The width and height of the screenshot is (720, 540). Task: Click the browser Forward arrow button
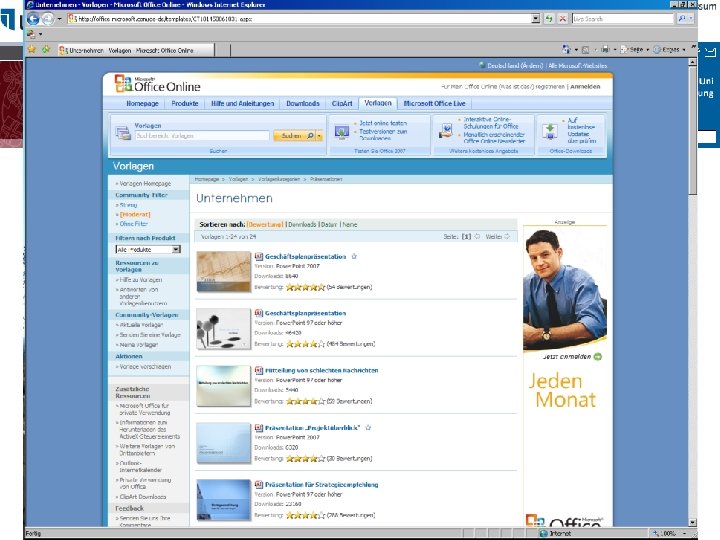pyautogui.click(x=47, y=19)
